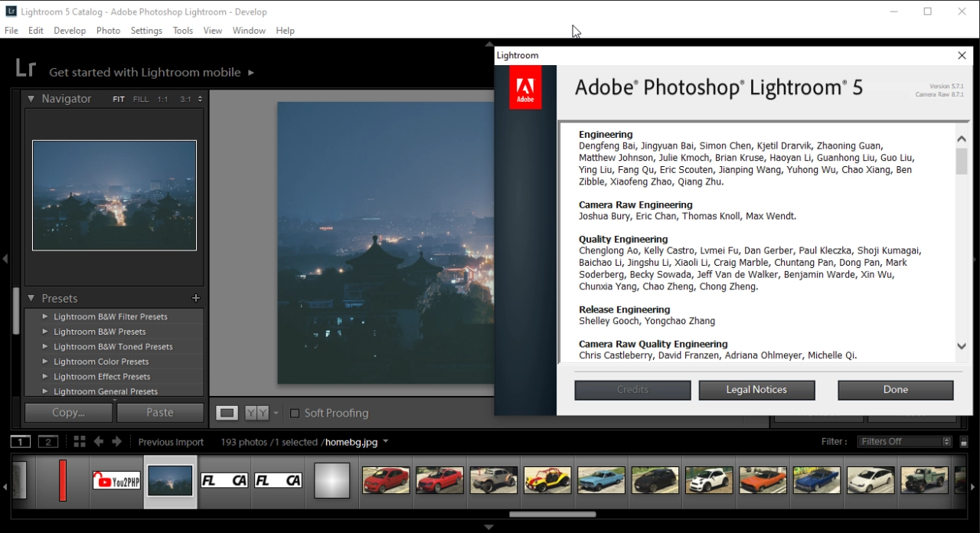Open the Edit menu
The image size is (980, 533).
(x=36, y=31)
